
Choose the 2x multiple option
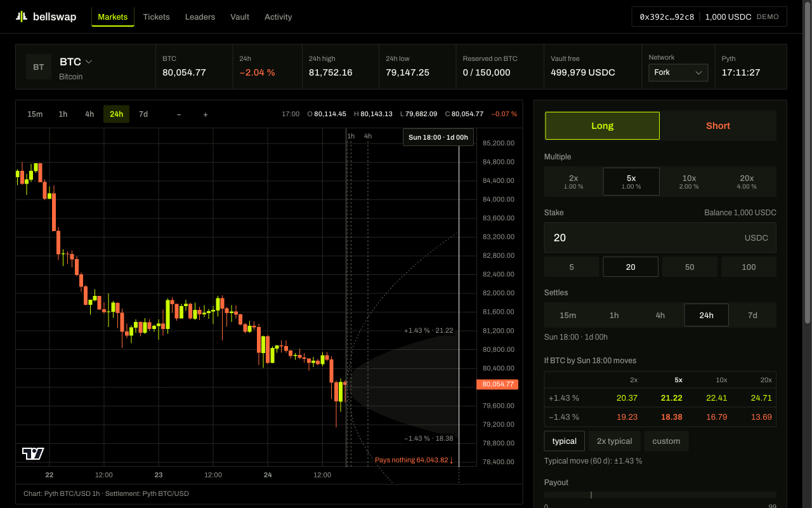tap(573, 182)
